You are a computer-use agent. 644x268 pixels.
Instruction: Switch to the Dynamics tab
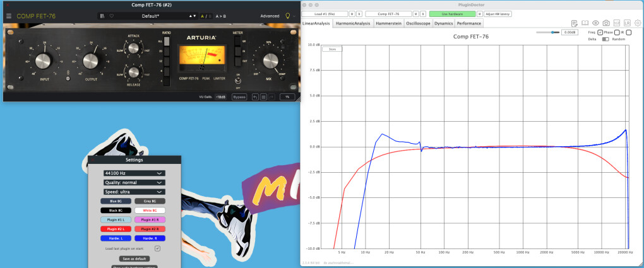[444, 23]
